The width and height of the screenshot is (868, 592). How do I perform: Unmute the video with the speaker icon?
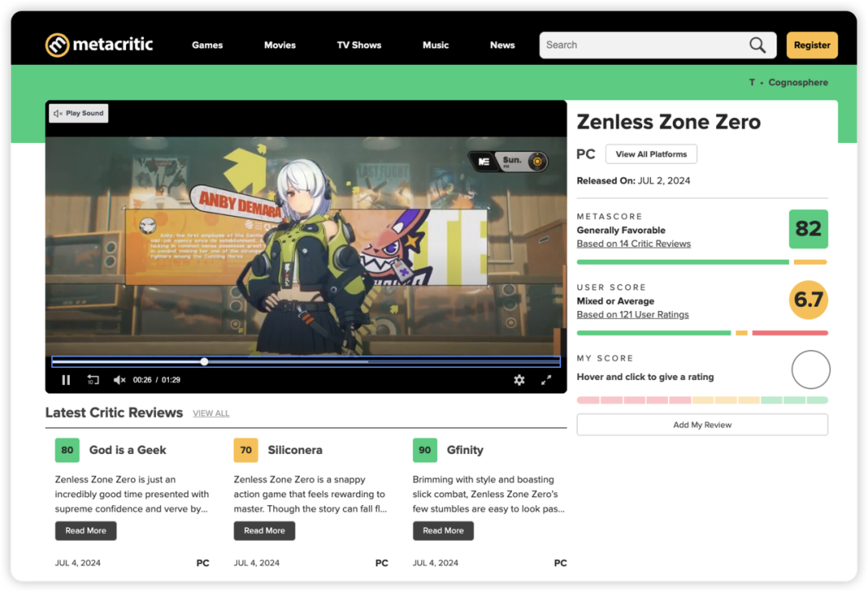(120, 380)
